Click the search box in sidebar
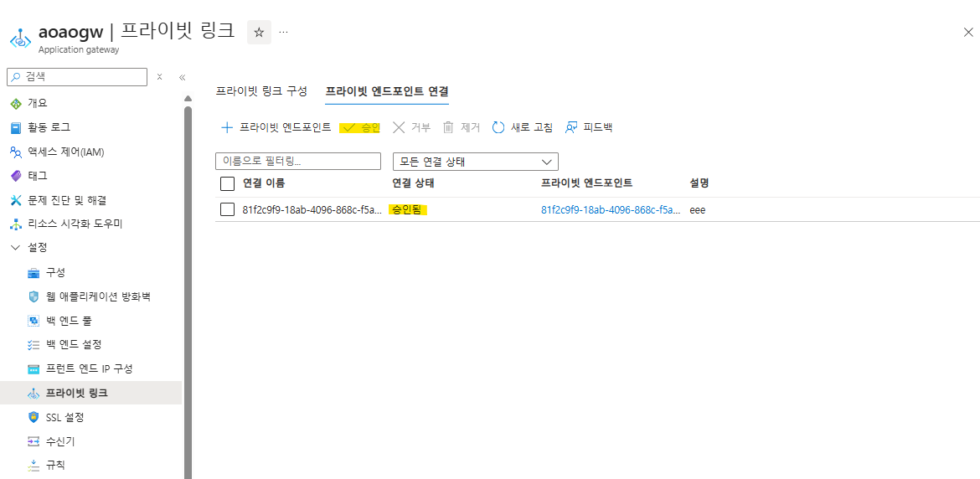Screen dimensions: 980x479 pos(77,77)
